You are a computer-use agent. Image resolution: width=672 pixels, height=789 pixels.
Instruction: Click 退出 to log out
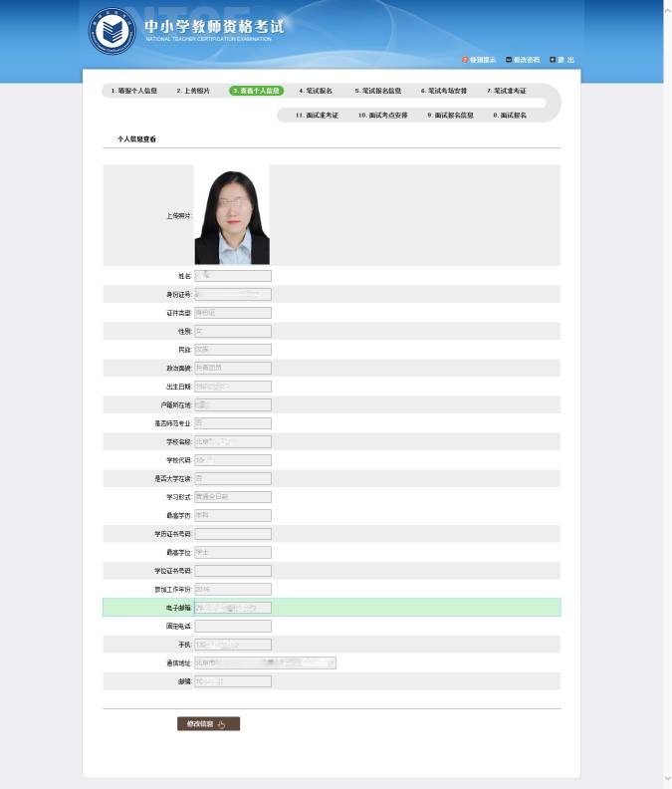561,60
